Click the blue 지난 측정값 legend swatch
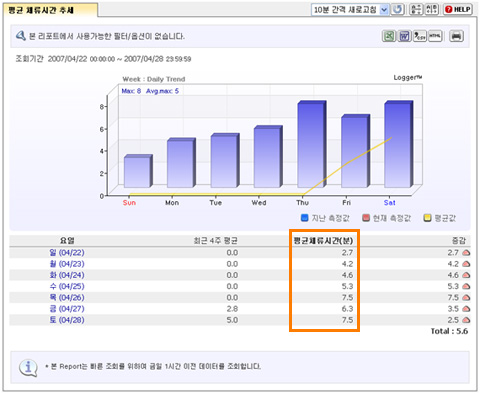The image size is (480, 394). tap(304, 218)
